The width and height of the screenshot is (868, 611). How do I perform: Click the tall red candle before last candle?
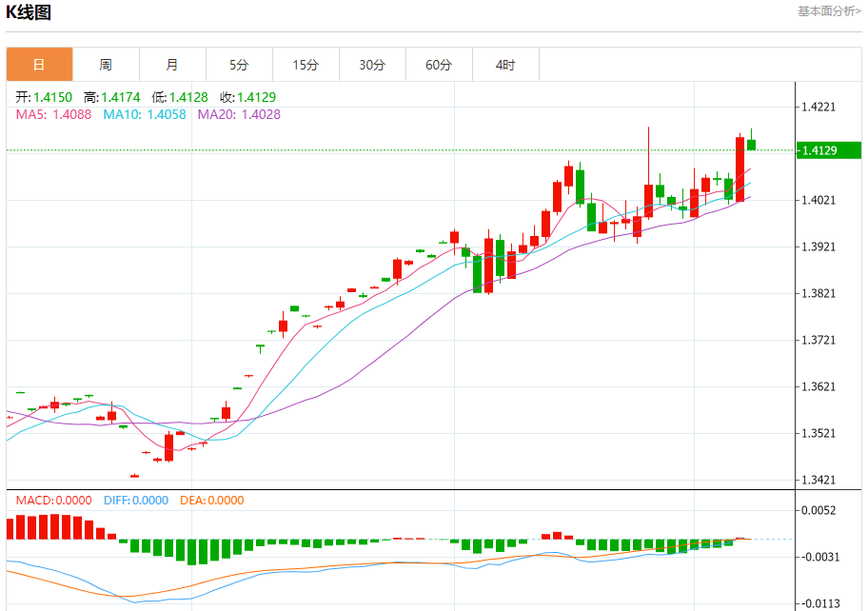pyautogui.click(x=740, y=168)
